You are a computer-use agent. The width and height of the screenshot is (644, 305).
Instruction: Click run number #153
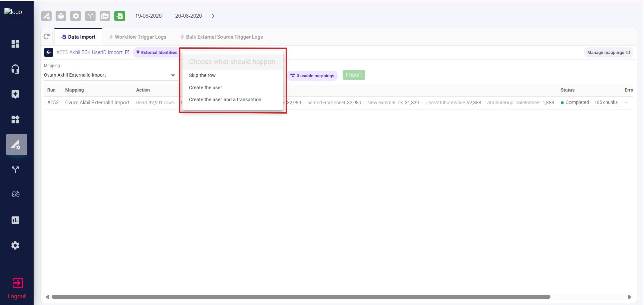click(x=53, y=103)
